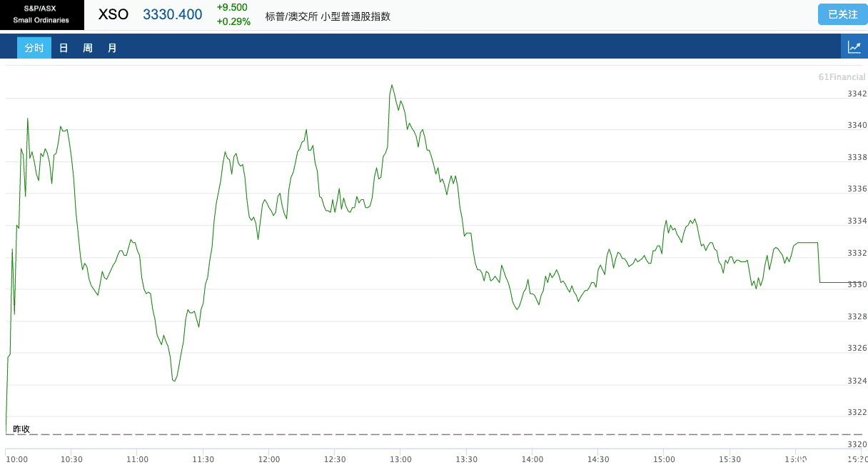The width and height of the screenshot is (868, 470).
Task: Click the 3328 price axis label
Action: coord(857,316)
